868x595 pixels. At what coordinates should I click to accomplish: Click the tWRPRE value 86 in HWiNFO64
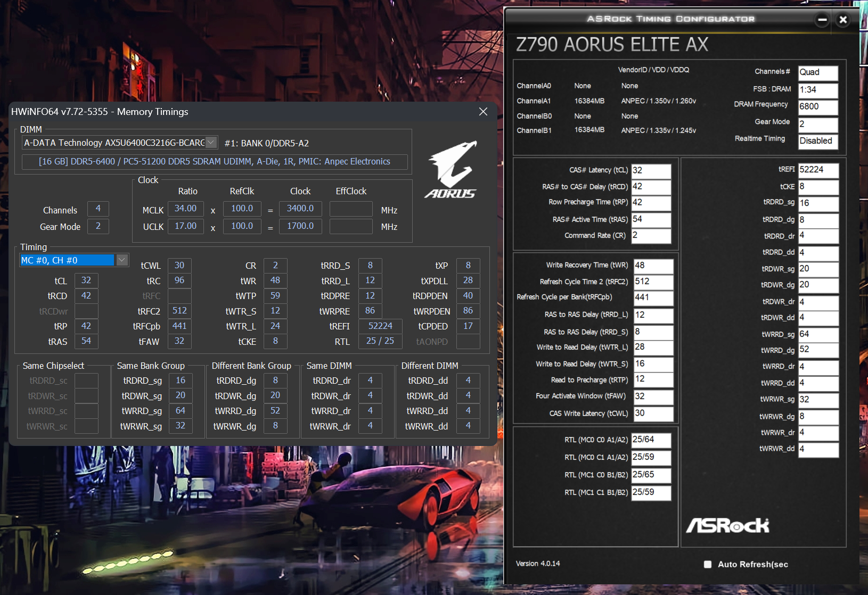370,311
